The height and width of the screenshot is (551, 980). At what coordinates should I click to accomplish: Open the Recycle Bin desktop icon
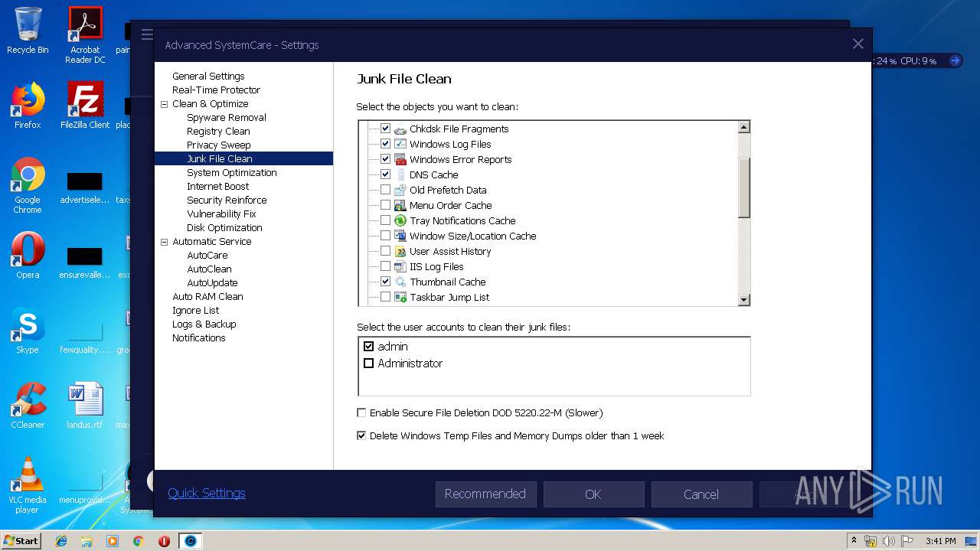(x=28, y=31)
